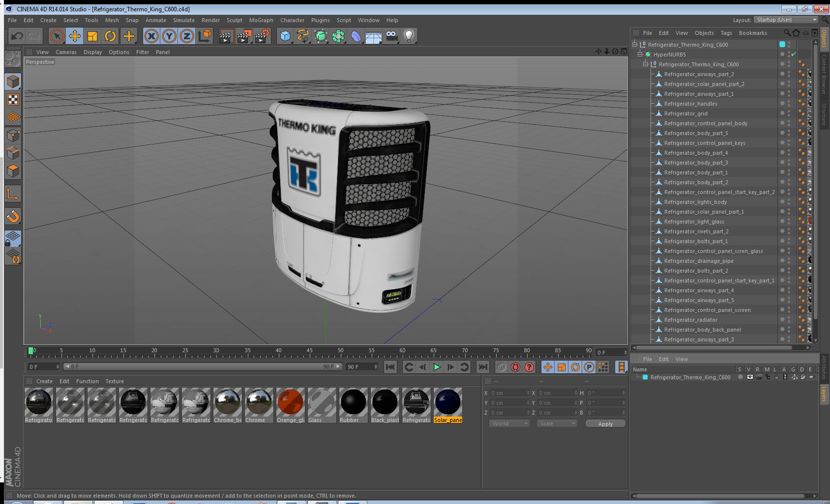Image resolution: width=830 pixels, height=504 pixels.
Task: Toggle Autokeying record button
Action: coord(515,367)
